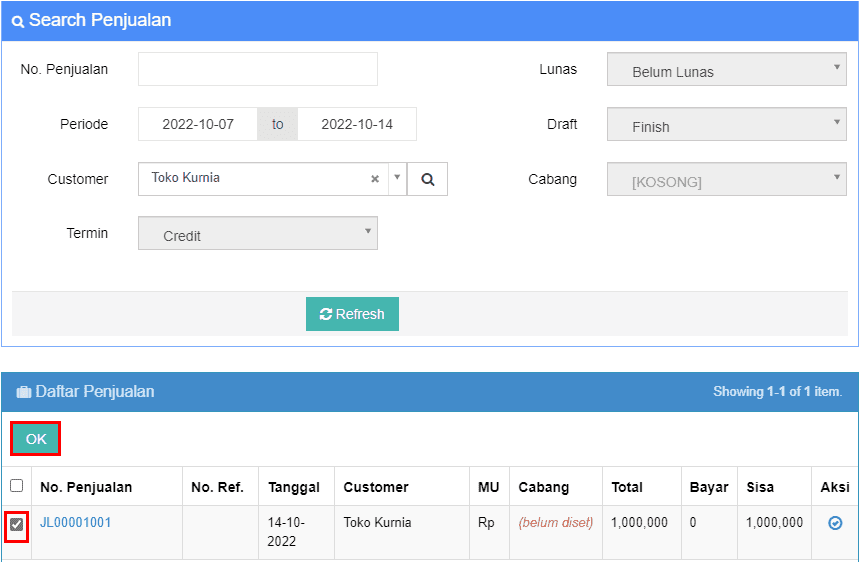The width and height of the screenshot is (860, 562).
Task: Open the Lunas dropdown
Action: coord(726,70)
